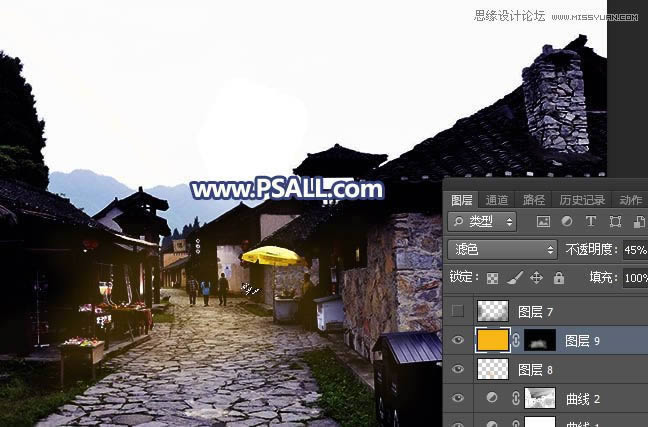This screenshot has height=427, width=648.
Task: Click the lock all padlock icon
Action: pyautogui.click(x=558, y=278)
